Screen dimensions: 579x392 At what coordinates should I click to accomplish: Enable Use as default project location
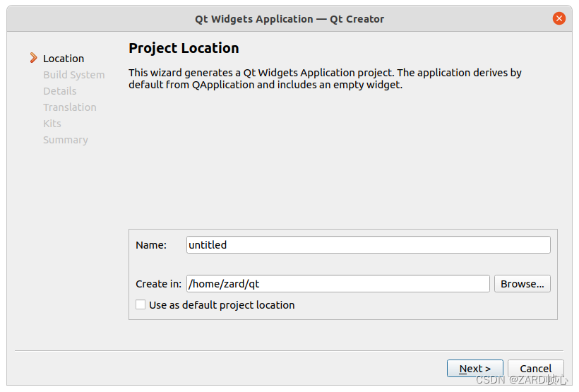pos(141,304)
